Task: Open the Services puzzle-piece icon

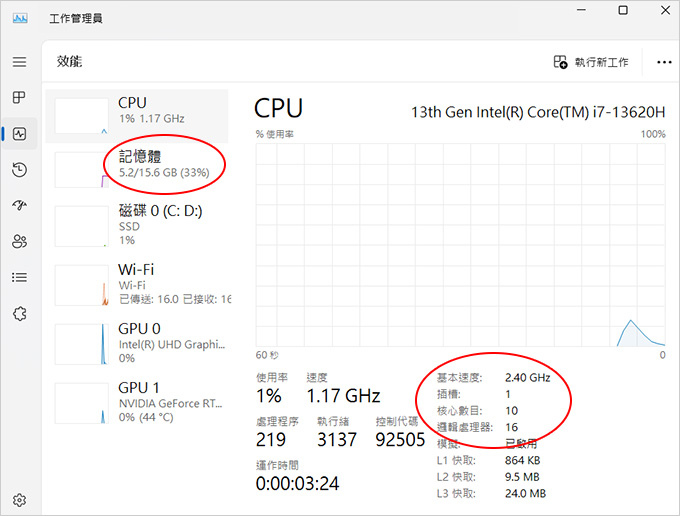Action: pos(20,313)
